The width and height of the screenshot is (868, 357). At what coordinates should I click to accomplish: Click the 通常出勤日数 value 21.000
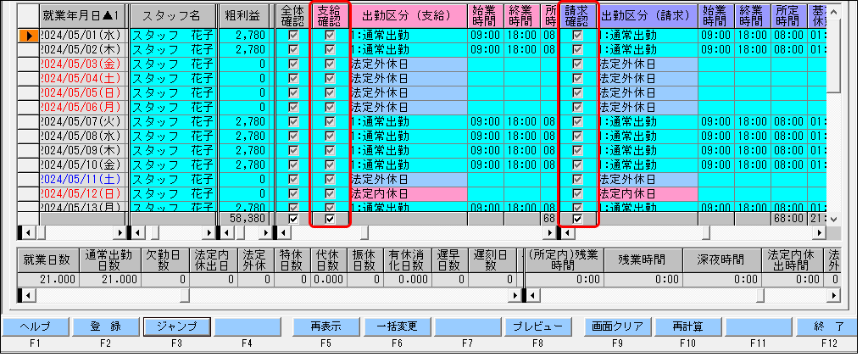[x=109, y=280]
